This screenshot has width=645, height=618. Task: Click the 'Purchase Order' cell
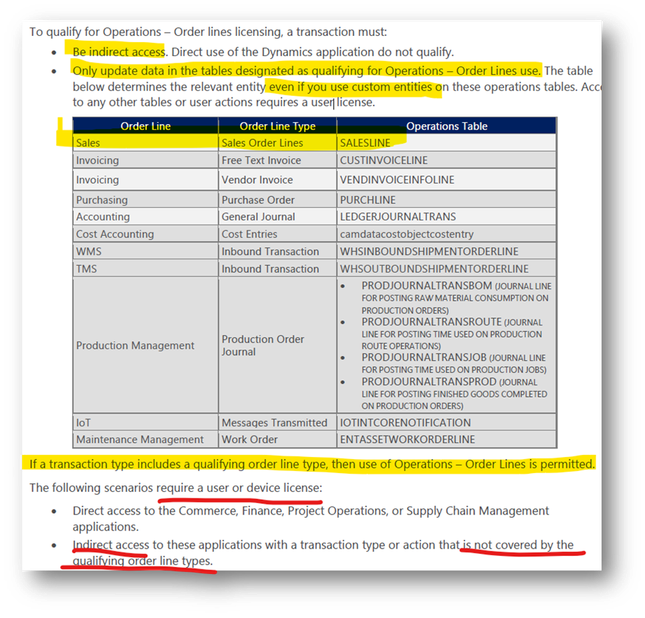click(x=278, y=200)
